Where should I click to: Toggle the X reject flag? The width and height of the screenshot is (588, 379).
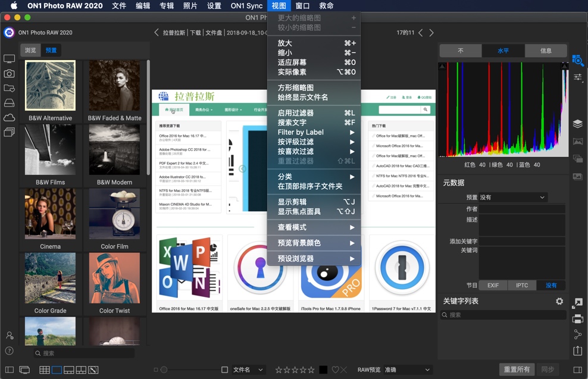tap(344, 370)
